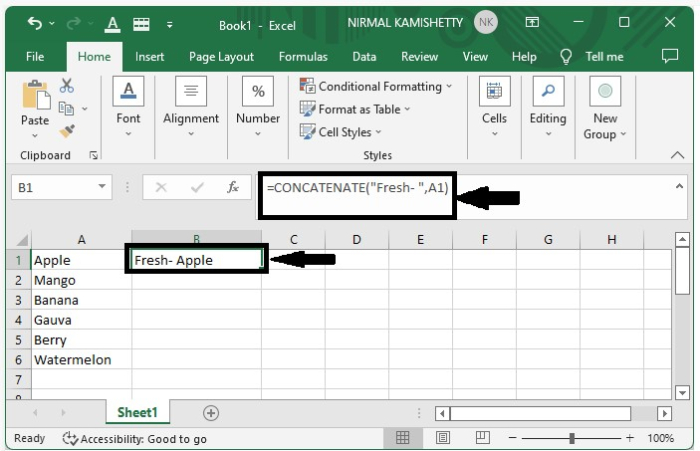The image size is (700, 451).
Task: Click into the formula bar text
Action: point(358,188)
